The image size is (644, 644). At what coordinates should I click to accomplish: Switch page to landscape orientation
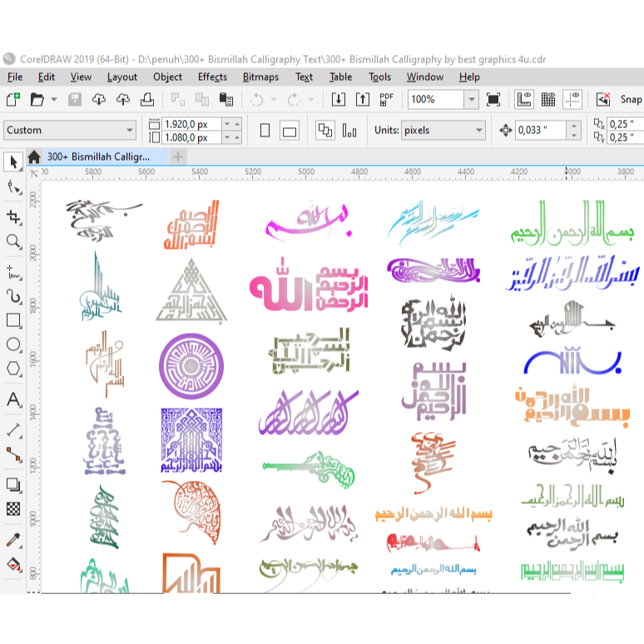point(289,131)
